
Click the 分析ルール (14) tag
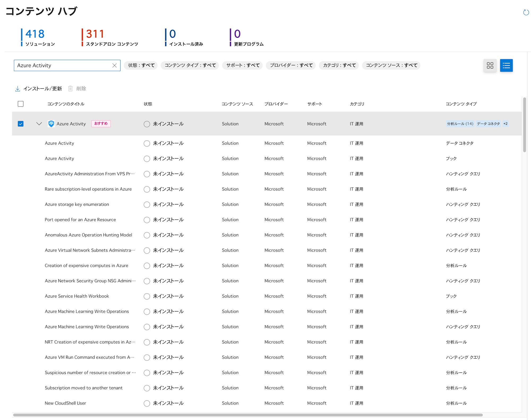click(460, 124)
